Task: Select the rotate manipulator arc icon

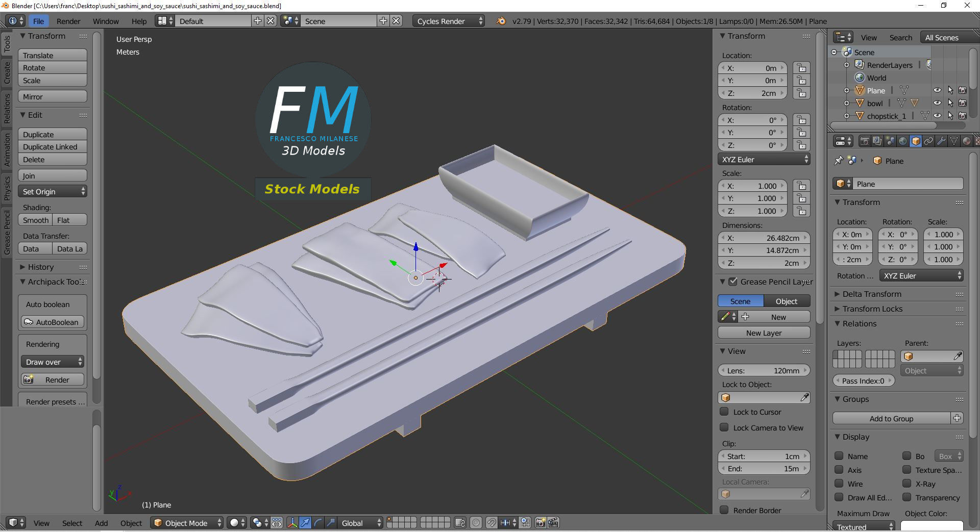Action: tap(318, 523)
